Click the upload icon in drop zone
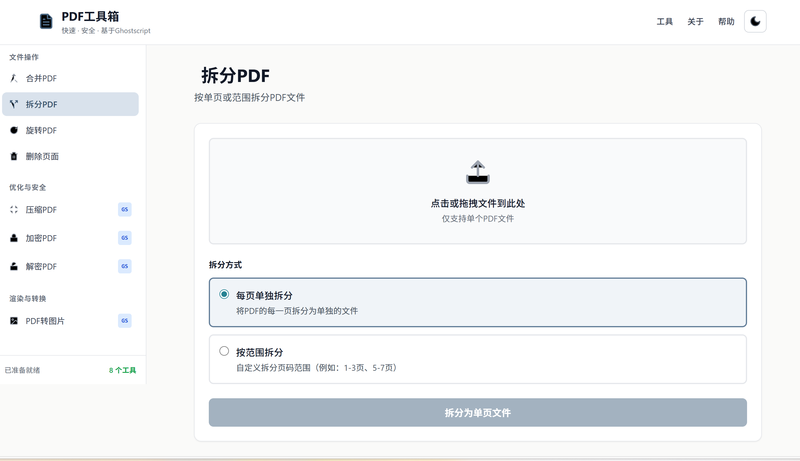 coord(478,172)
